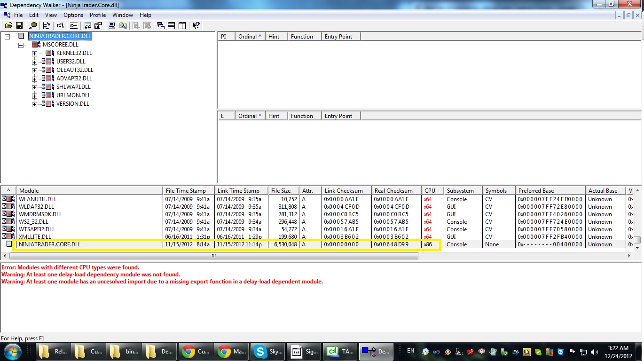Expand the VERSION.DLL tree node

pos(34,104)
